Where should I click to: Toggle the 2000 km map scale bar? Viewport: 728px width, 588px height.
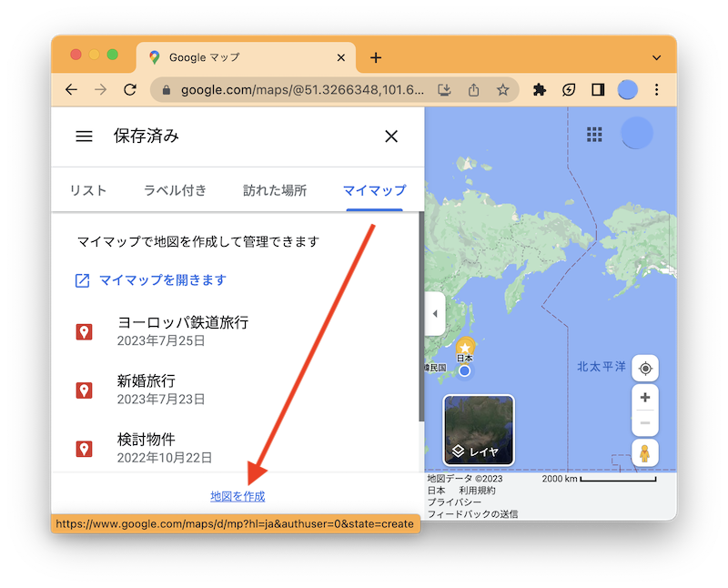599,479
